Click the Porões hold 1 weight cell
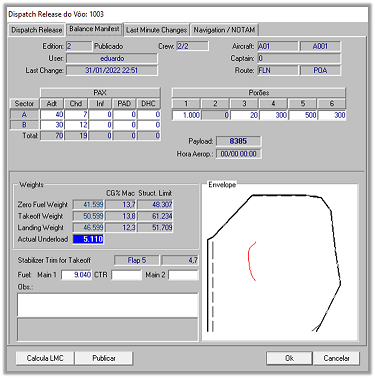Screen dimensions: 375x378 tap(186, 115)
